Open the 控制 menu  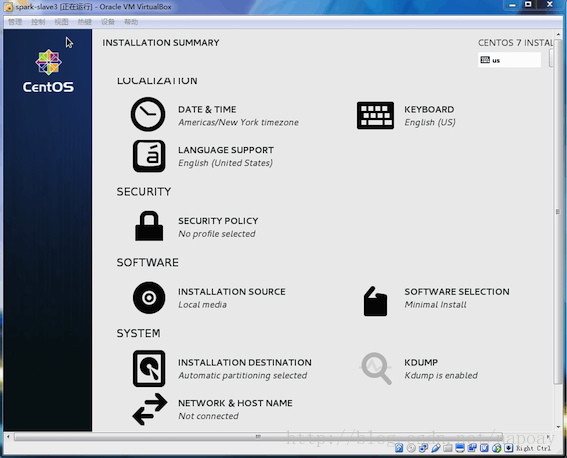[38, 22]
